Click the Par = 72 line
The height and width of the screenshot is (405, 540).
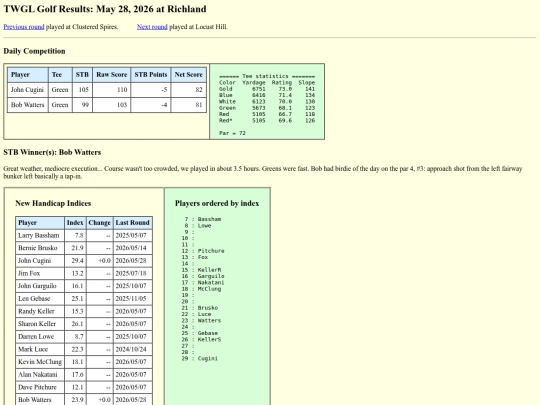232,133
